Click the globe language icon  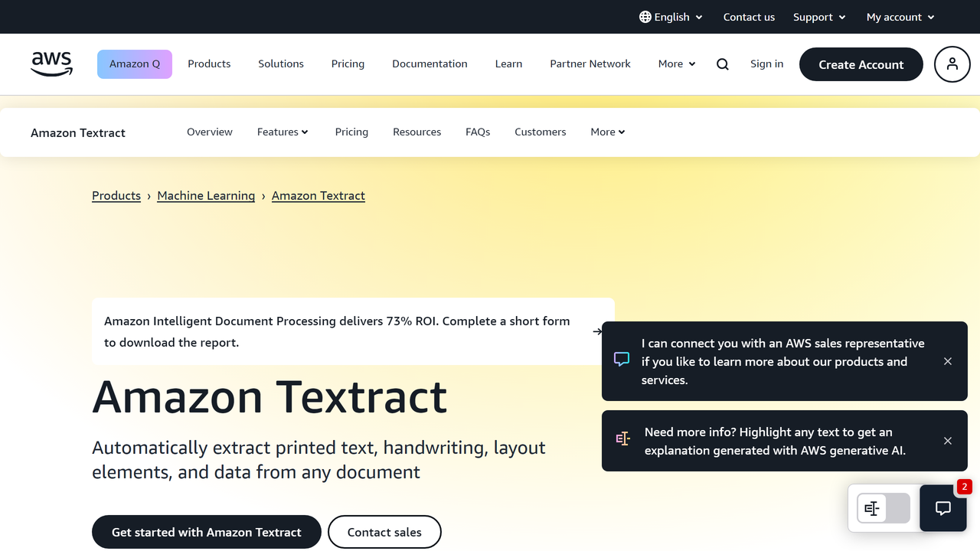tap(645, 17)
